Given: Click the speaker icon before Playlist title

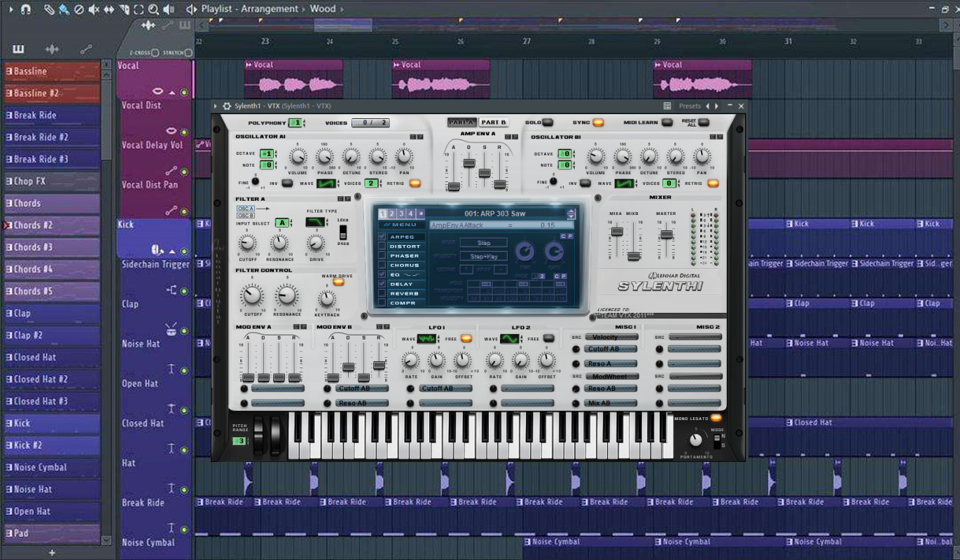Looking at the screenshot, I should pyautogui.click(x=191, y=9).
